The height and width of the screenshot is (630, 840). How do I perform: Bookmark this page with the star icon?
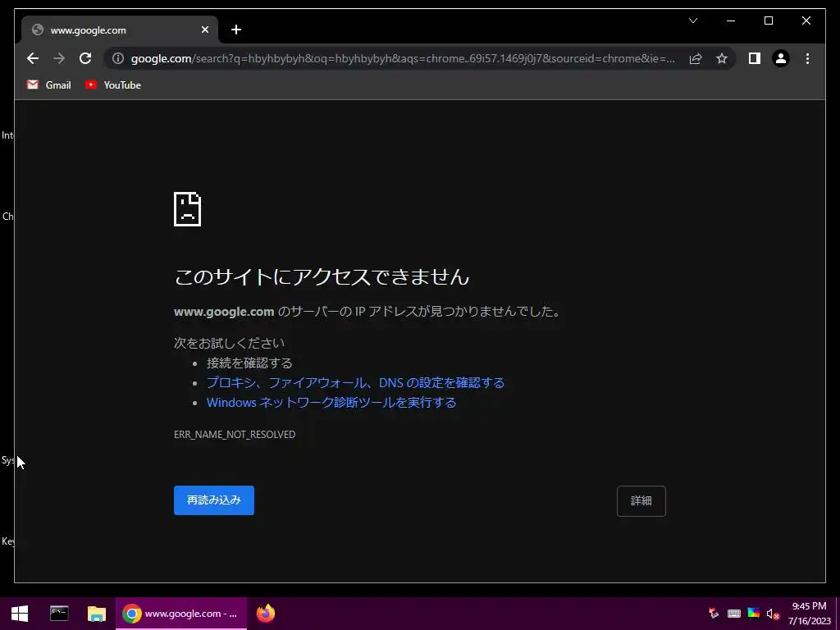click(722, 58)
